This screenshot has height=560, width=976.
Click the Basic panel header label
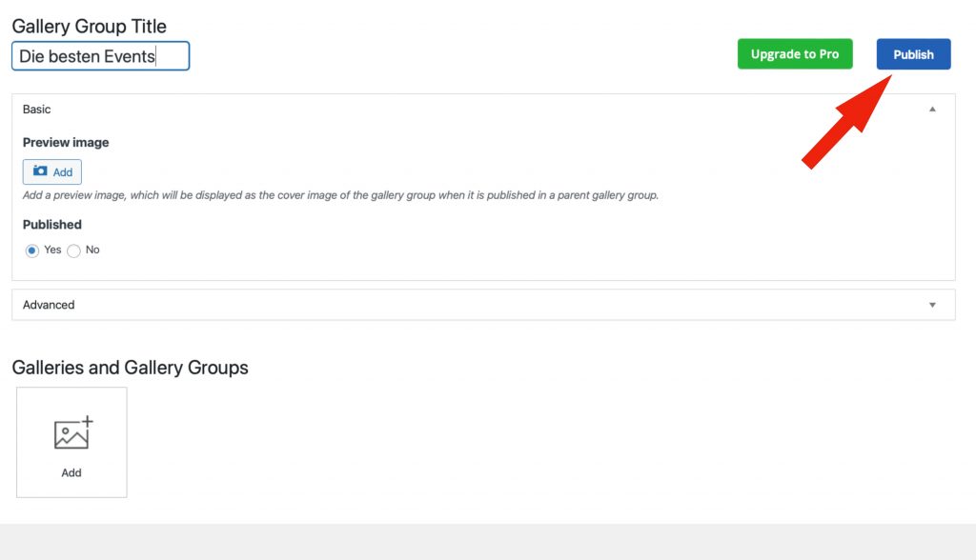pos(37,110)
